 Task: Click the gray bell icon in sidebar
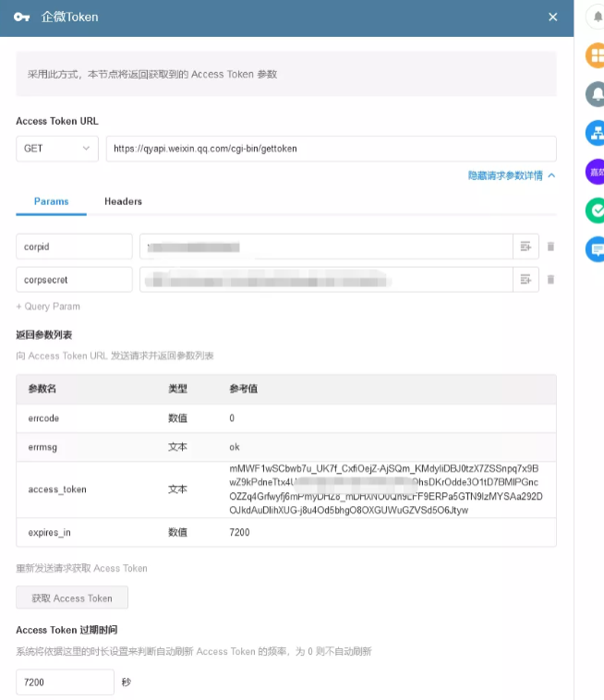(x=596, y=94)
